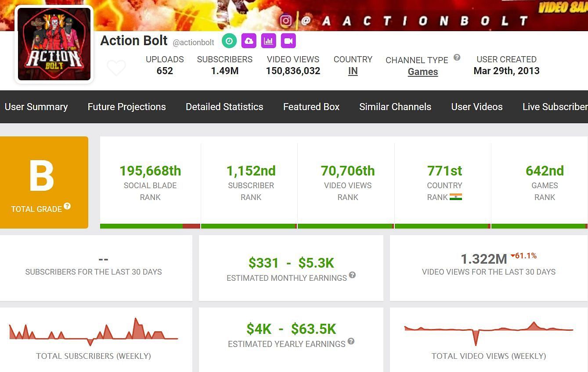588x372 pixels.
Task: Click the 771st country rank
Action: pos(444,171)
